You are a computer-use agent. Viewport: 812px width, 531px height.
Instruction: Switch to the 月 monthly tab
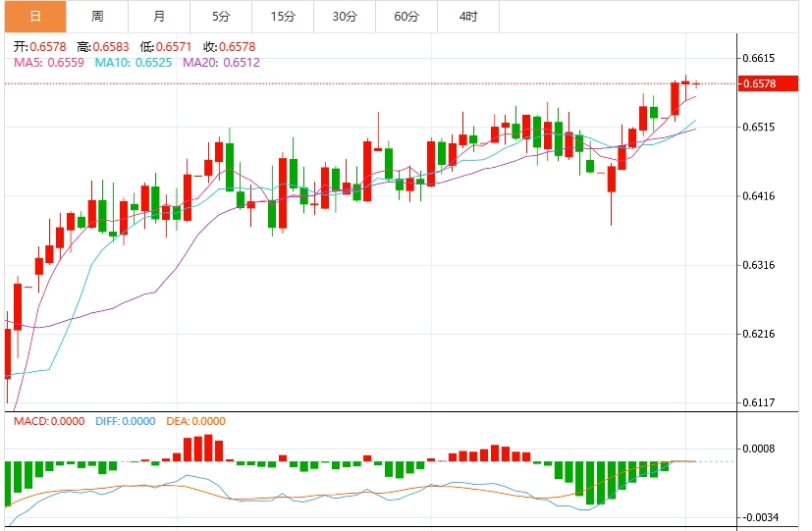pos(159,17)
